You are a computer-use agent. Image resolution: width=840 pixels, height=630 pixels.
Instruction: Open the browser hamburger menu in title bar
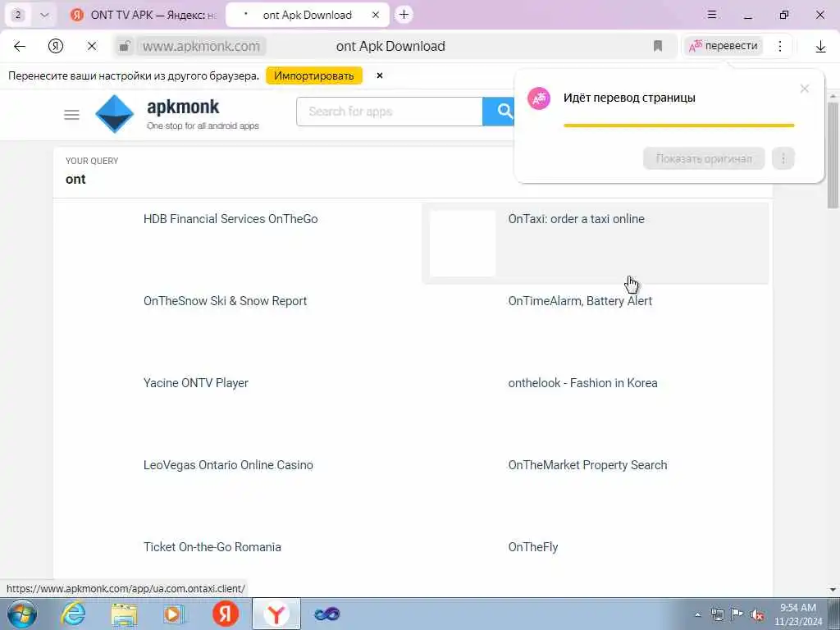(711, 15)
